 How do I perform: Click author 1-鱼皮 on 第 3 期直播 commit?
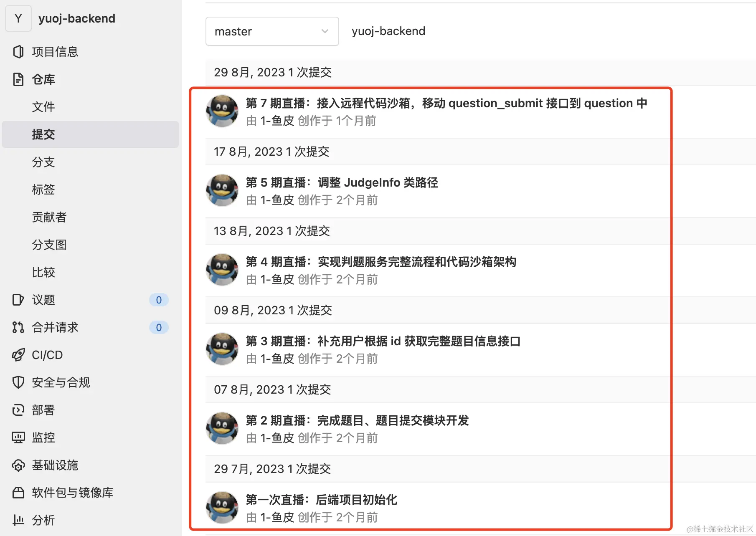pyautogui.click(x=277, y=359)
